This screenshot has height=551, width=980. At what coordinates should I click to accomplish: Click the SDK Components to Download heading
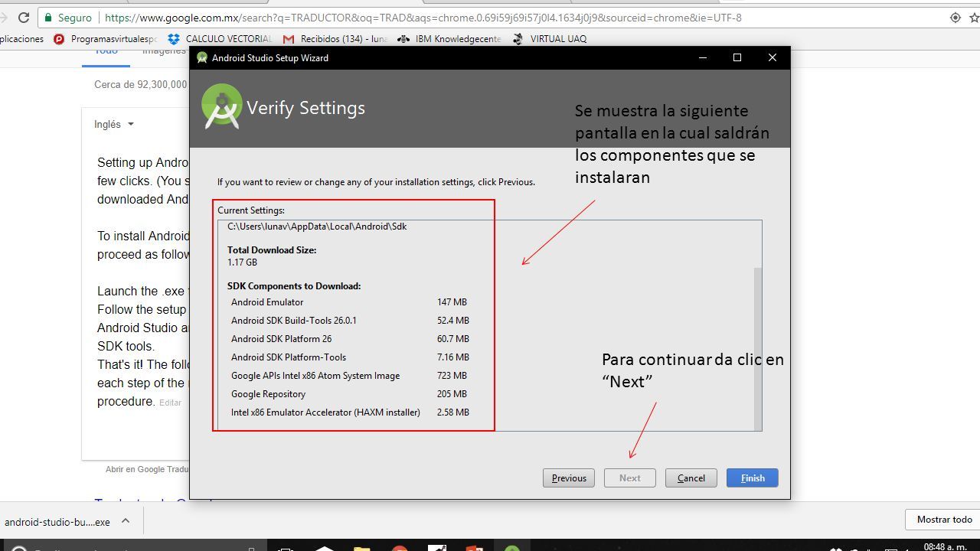(x=294, y=286)
